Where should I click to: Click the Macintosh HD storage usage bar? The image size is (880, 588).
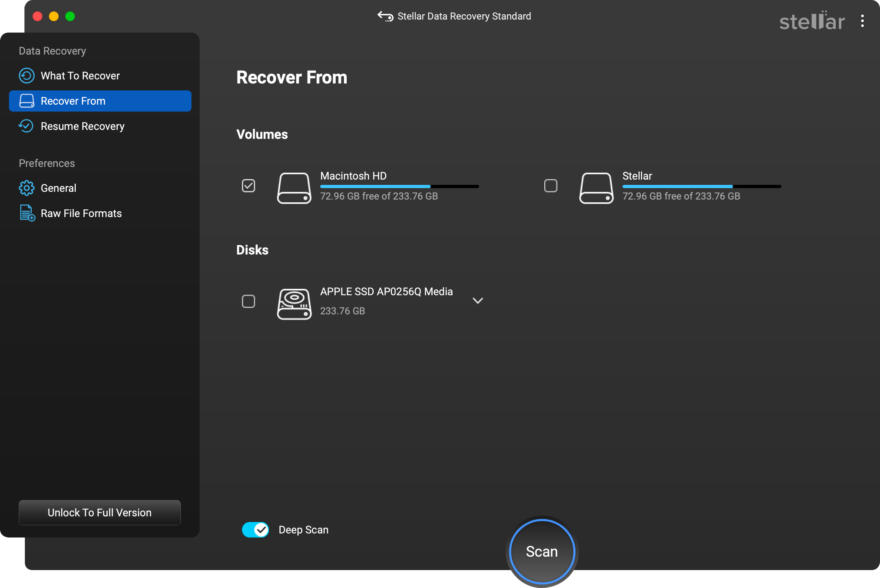(399, 186)
